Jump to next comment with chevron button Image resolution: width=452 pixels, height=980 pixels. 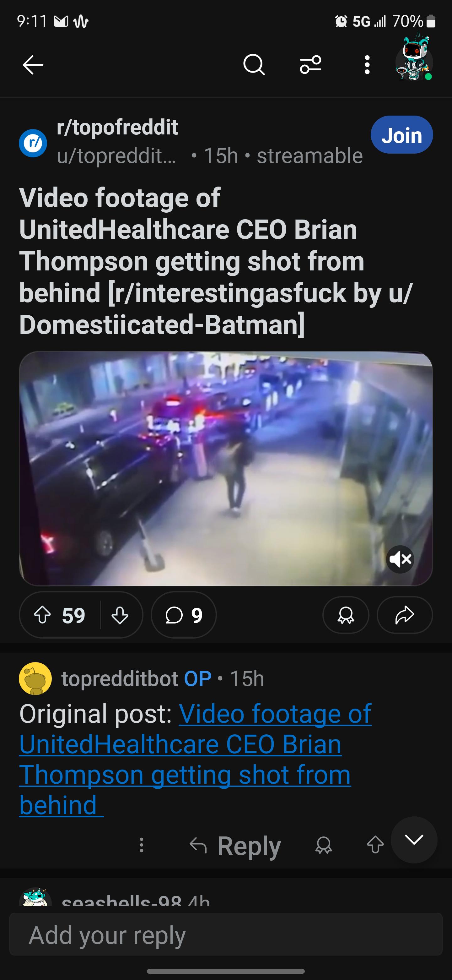coord(414,840)
